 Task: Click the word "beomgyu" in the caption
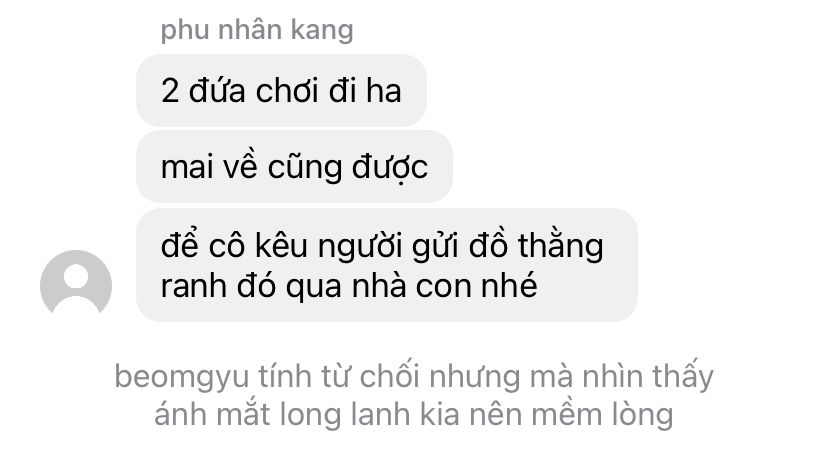(182, 378)
